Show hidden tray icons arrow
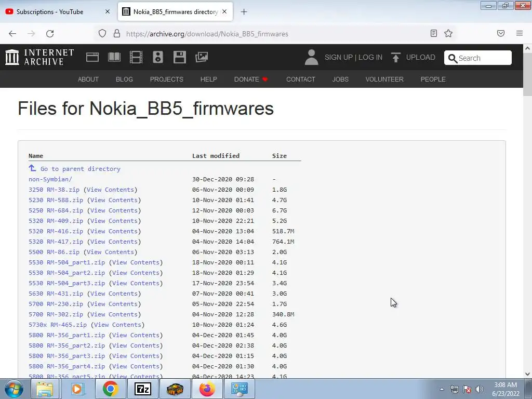 pos(442,389)
